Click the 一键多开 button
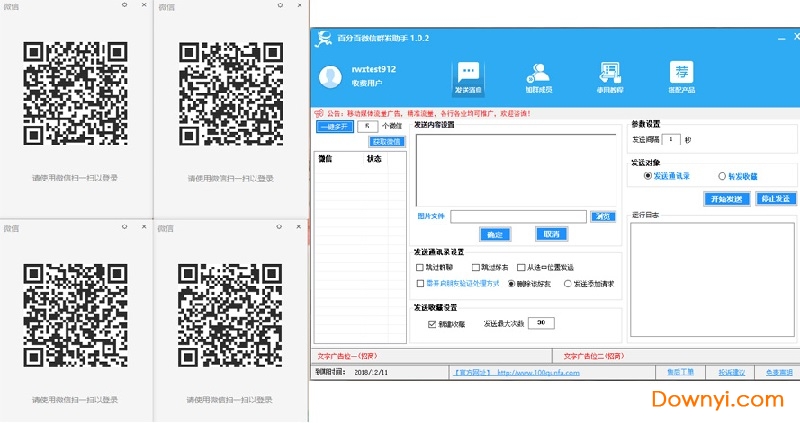800x423 pixels. pos(335,126)
